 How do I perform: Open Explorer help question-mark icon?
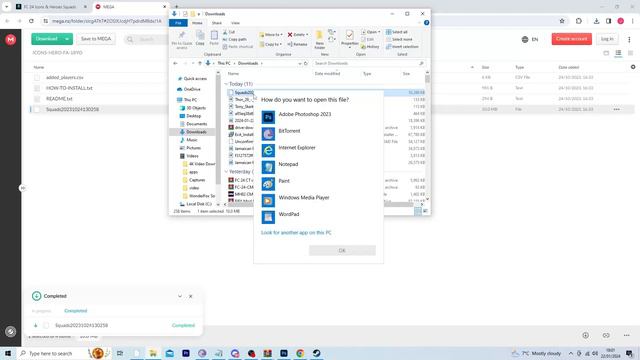427,23
